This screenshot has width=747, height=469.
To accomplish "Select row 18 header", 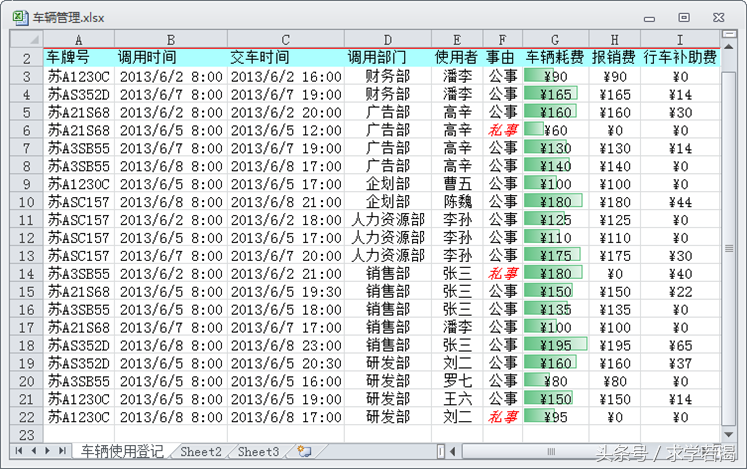I will pyautogui.click(x=27, y=345).
